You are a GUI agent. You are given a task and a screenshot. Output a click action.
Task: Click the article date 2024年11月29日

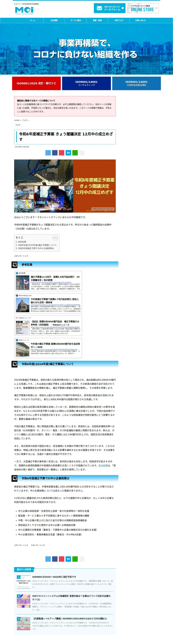point(22,147)
